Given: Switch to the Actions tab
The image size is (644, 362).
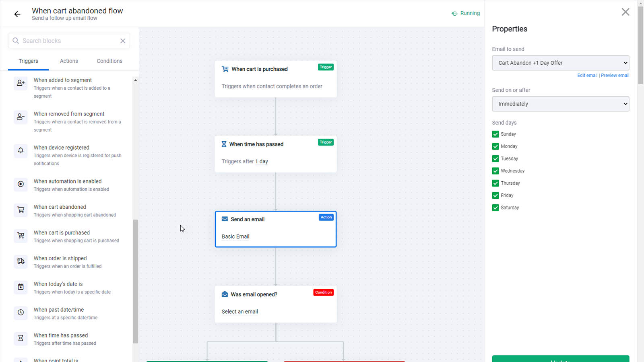Looking at the screenshot, I should [x=69, y=61].
